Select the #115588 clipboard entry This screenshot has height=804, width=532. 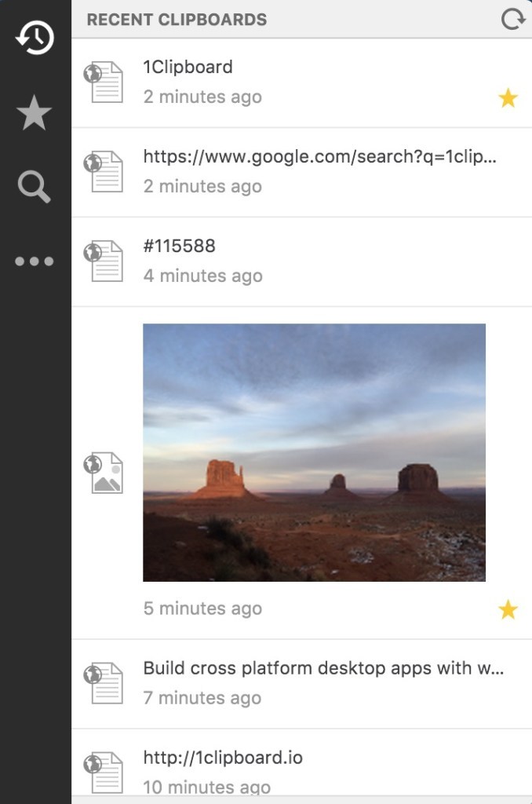(302, 262)
